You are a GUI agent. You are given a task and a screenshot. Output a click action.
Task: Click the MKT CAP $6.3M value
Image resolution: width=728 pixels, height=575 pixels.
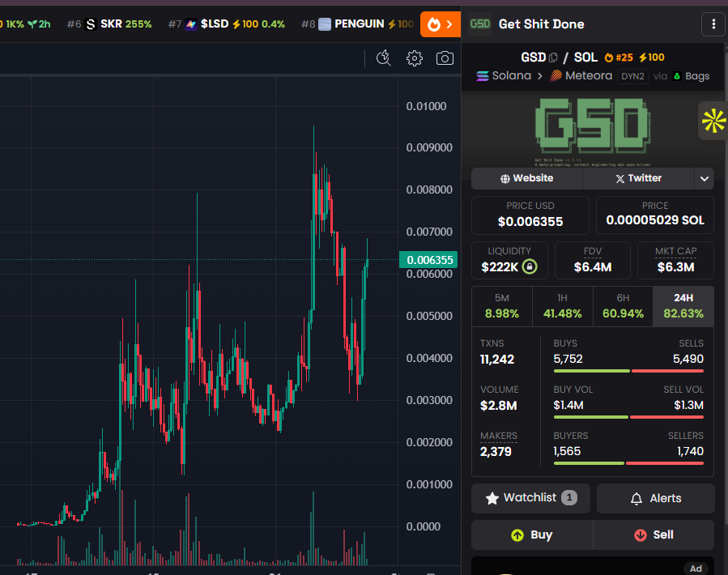pos(675,267)
